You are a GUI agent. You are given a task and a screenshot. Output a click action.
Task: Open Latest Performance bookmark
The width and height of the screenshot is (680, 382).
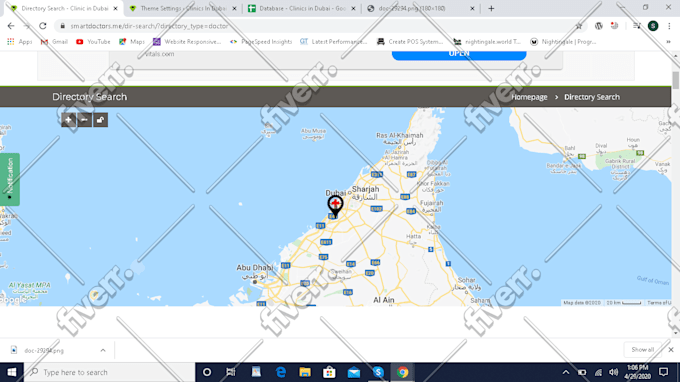pyautogui.click(x=333, y=42)
